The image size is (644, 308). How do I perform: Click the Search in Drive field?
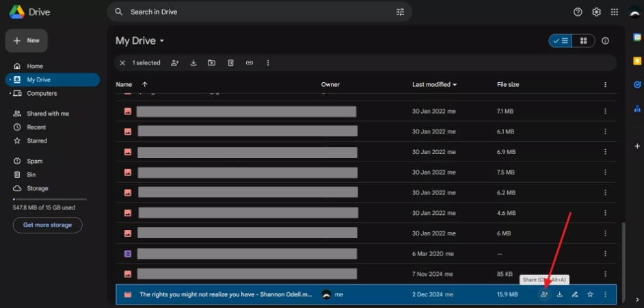point(253,12)
